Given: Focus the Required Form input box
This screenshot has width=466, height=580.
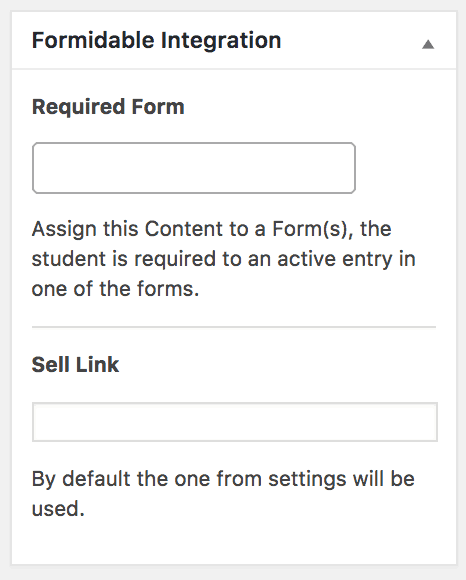Looking at the screenshot, I should pos(194,168).
